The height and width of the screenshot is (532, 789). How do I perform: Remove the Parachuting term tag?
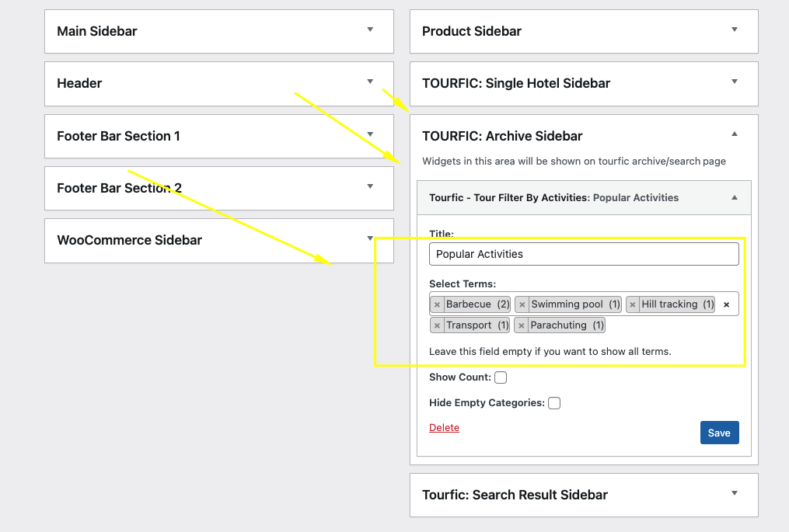522,326
